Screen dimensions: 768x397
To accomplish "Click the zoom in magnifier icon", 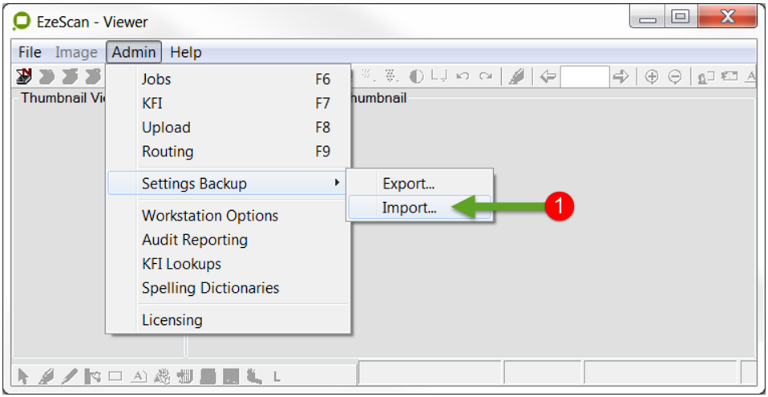I will [x=651, y=77].
